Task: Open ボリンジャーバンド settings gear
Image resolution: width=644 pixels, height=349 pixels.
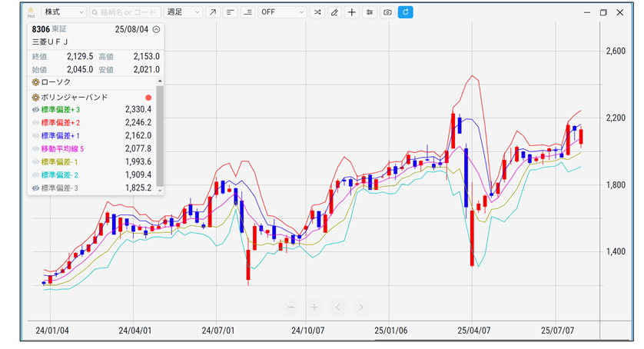Action: [35, 98]
